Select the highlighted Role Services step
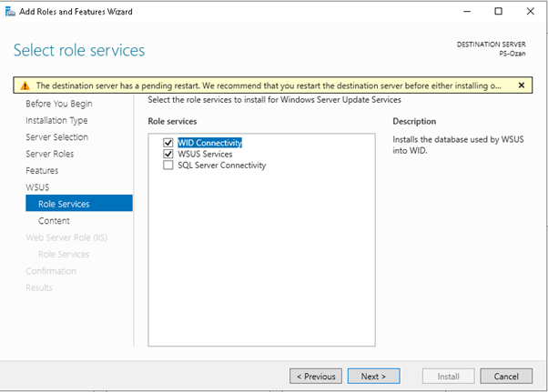This screenshot has width=548, height=392. (x=64, y=204)
